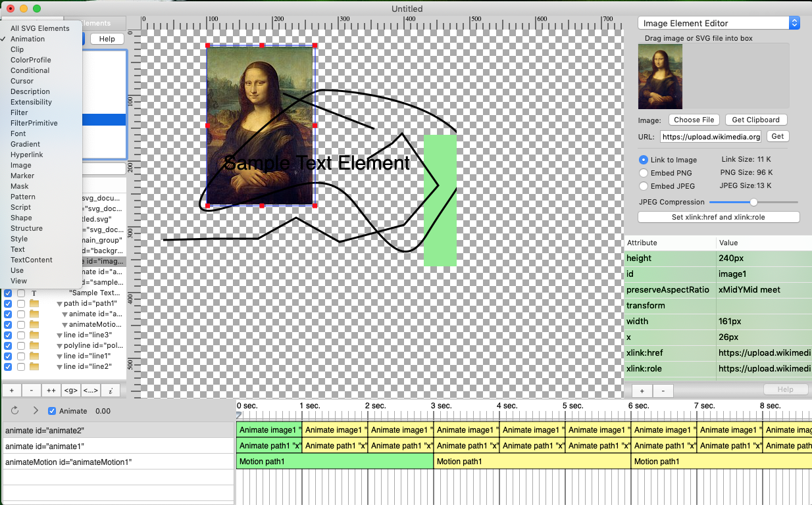Click the folder icon in polyline row

[34, 346]
